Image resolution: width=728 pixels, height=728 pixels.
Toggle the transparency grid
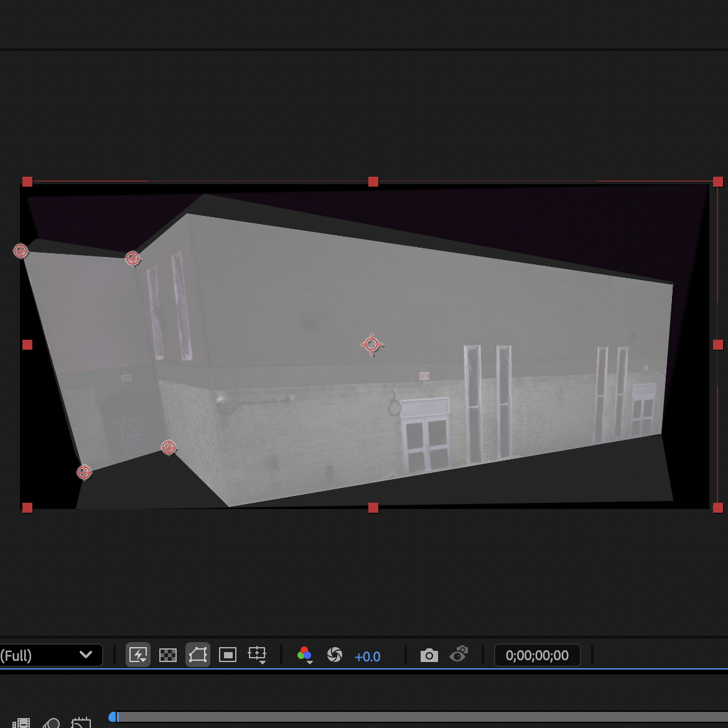click(x=167, y=655)
